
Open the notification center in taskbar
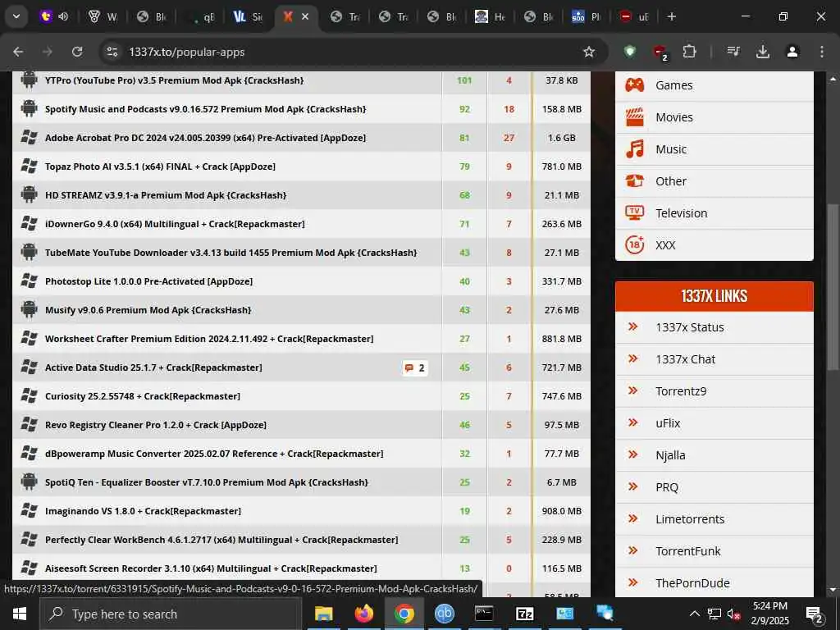[815, 614]
